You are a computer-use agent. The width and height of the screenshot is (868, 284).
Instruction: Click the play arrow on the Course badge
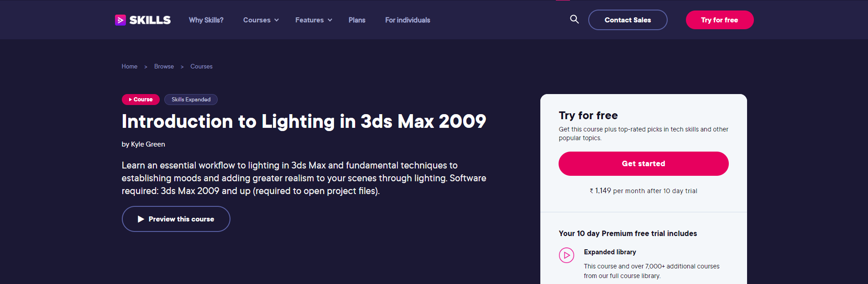point(130,99)
